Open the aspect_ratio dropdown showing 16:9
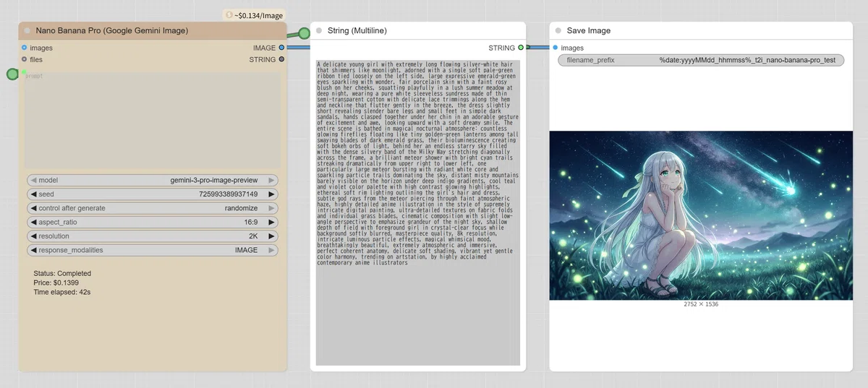The image size is (868, 388). coord(153,223)
